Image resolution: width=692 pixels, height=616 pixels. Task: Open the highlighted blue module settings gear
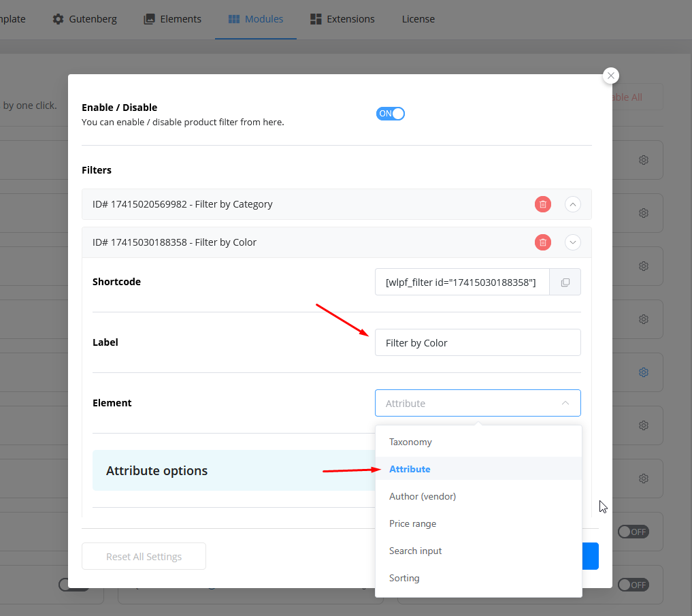point(643,372)
